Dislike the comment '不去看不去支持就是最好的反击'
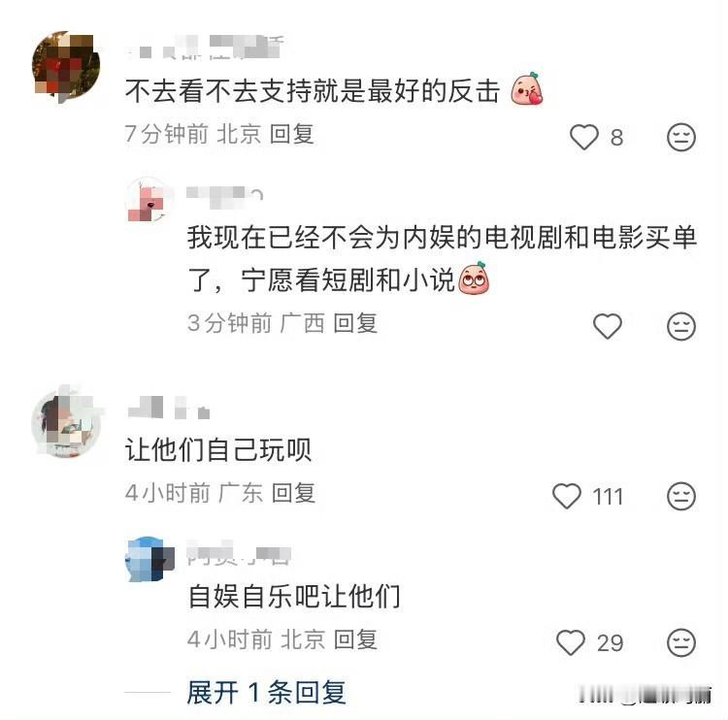This screenshot has width=728, height=720. pyautogui.click(x=681, y=137)
